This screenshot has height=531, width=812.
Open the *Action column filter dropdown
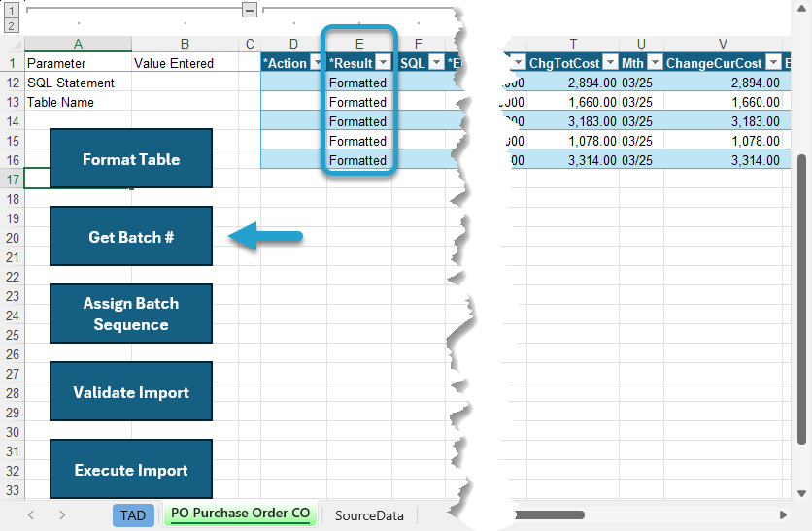(x=316, y=63)
